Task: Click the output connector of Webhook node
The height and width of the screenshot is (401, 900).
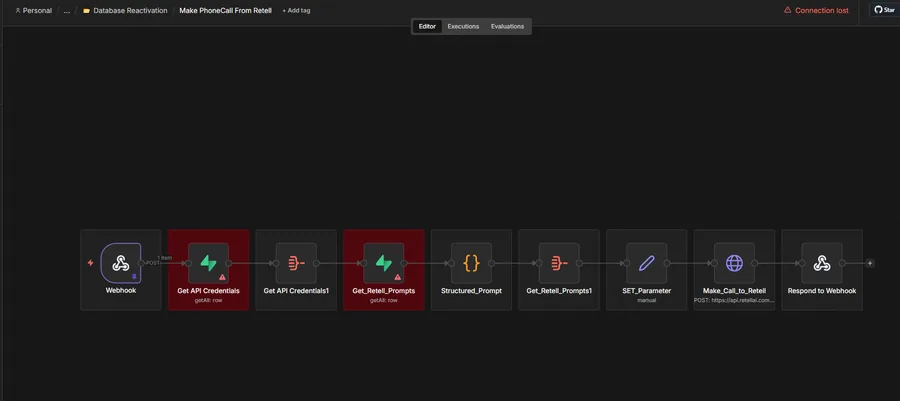Action: coord(141,263)
